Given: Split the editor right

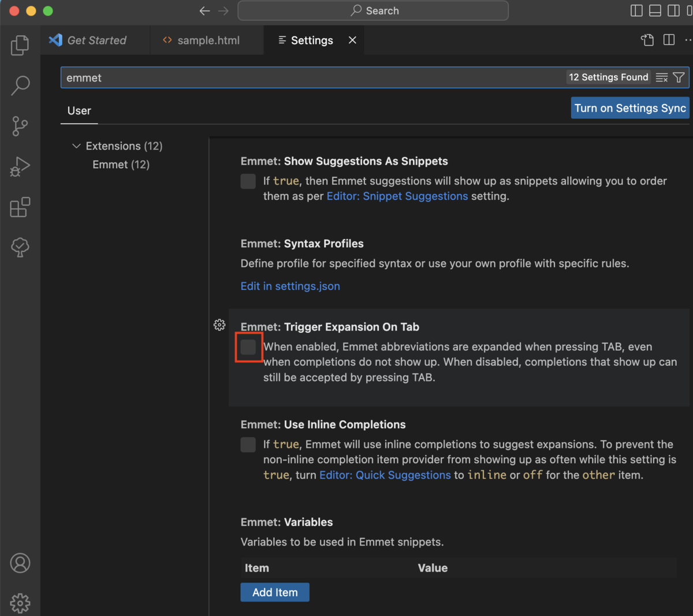Looking at the screenshot, I should click(x=669, y=40).
